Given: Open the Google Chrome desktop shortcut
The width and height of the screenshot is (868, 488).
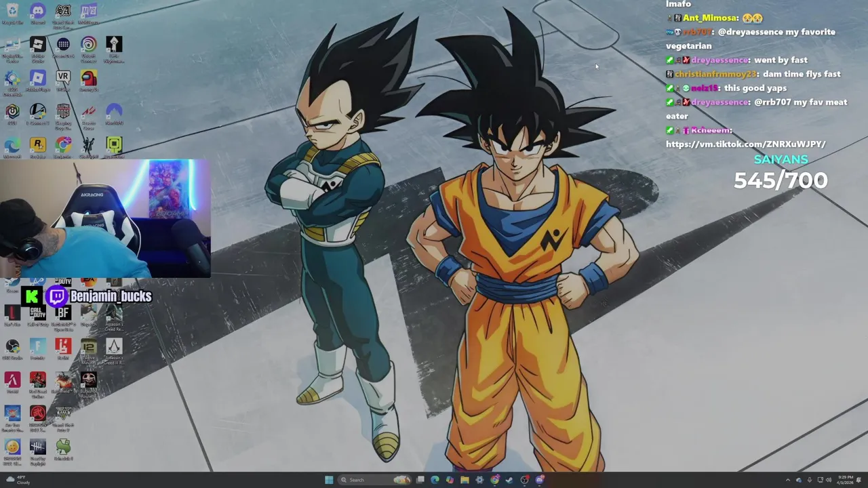Looking at the screenshot, I should [63, 148].
